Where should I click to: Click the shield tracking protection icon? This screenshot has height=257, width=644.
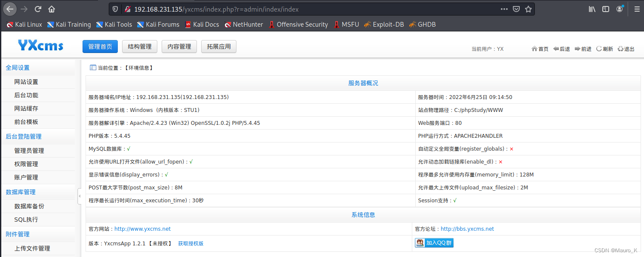click(115, 9)
